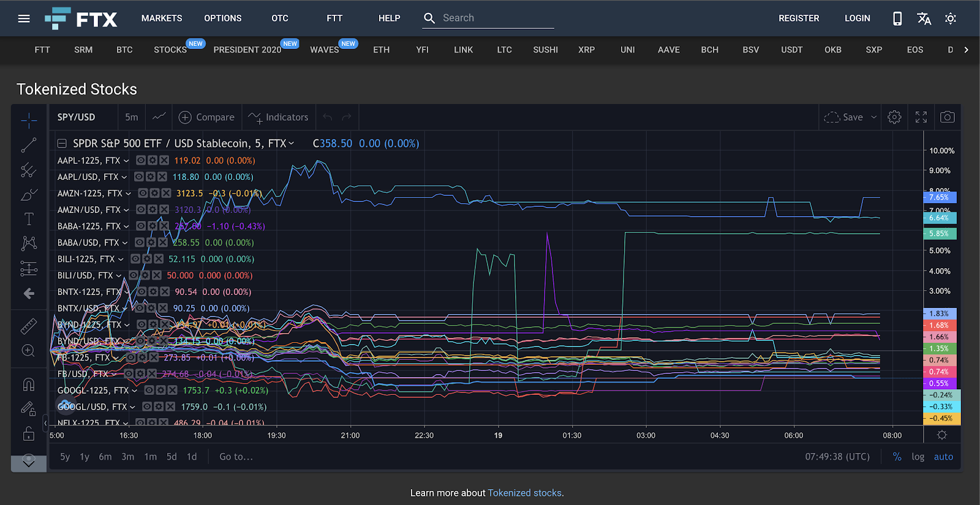Select the chart patterns tool
The height and width of the screenshot is (505, 980).
[x=29, y=244]
